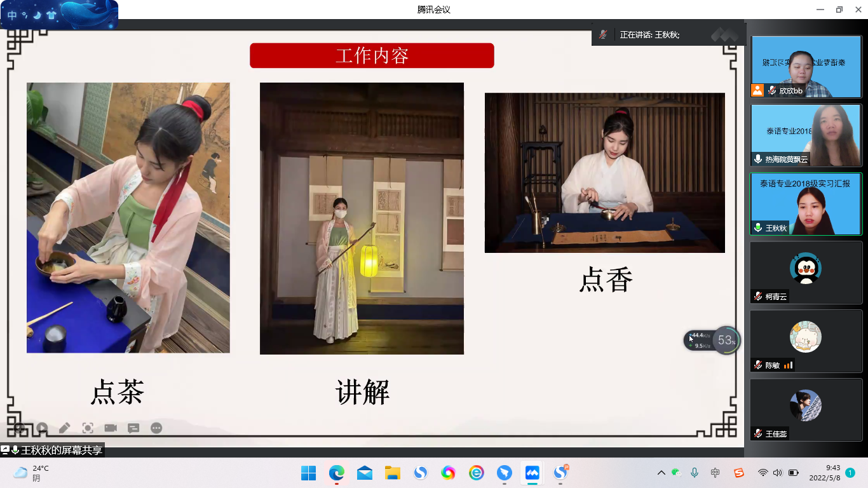The height and width of the screenshot is (488, 868).
Task: Open the Windows Start button
Action: [308, 473]
